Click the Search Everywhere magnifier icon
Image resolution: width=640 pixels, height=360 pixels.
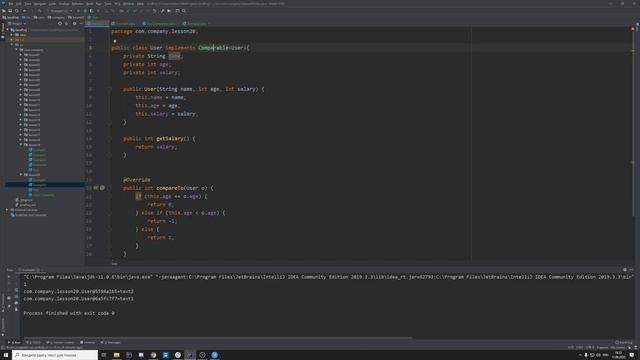click(184, 11)
